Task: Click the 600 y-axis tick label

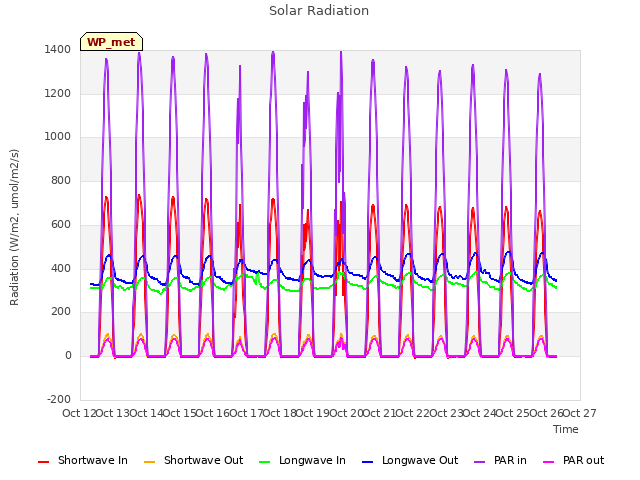Action: point(61,224)
